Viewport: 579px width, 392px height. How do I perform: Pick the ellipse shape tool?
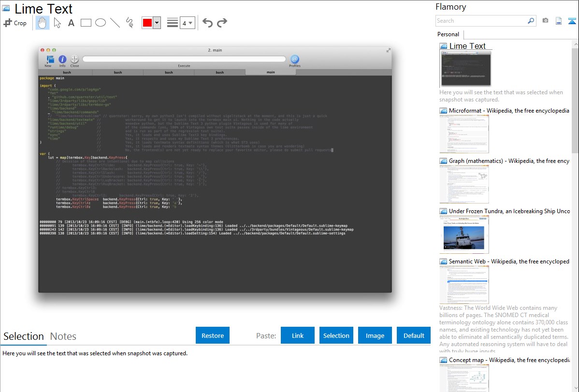click(x=101, y=23)
